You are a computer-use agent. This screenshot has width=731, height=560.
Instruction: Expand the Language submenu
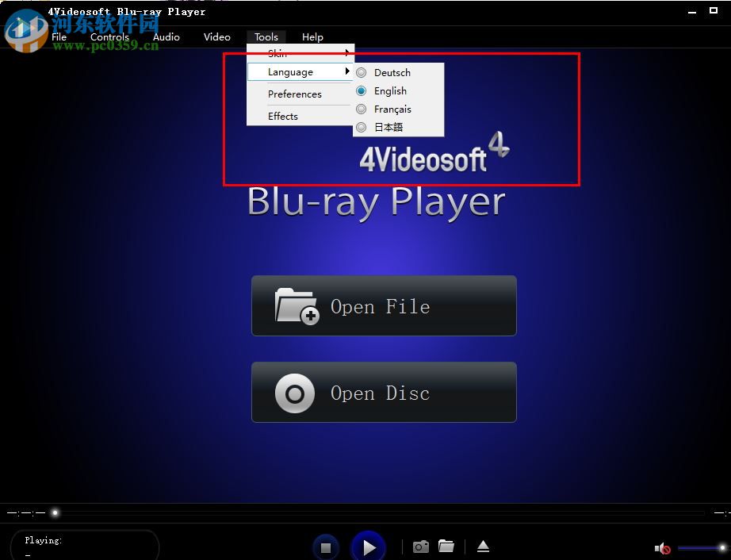(x=289, y=71)
